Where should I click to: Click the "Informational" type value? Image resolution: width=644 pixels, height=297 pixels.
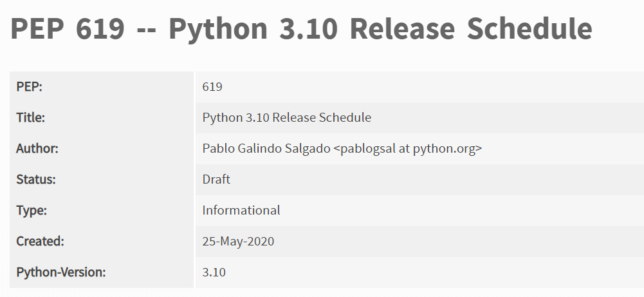pyautogui.click(x=241, y=211)
